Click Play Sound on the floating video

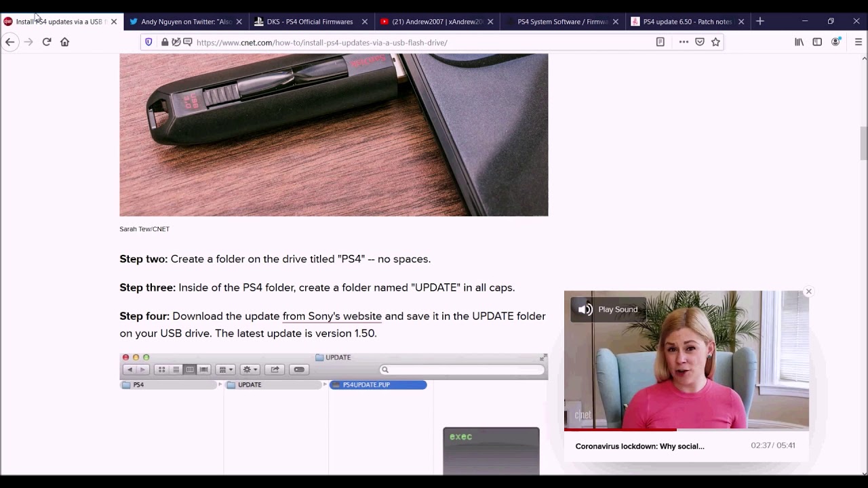pyautogui.click(x=608, y=309)
